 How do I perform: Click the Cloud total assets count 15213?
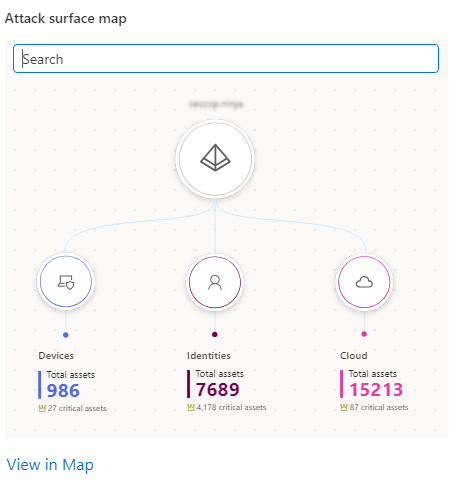click(x=376, y=389)
